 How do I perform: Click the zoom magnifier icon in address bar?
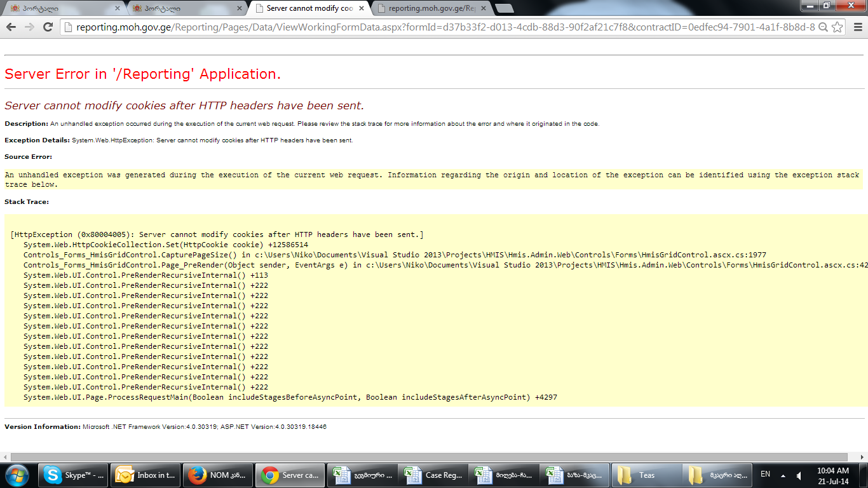(x=823, y=27)
